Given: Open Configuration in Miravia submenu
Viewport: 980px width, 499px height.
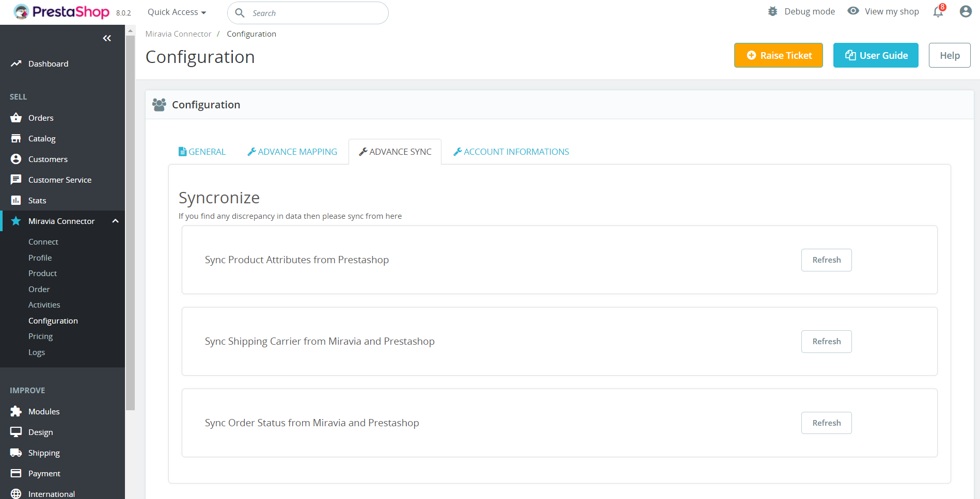Looking at the screenshot, I should [53, 320].
